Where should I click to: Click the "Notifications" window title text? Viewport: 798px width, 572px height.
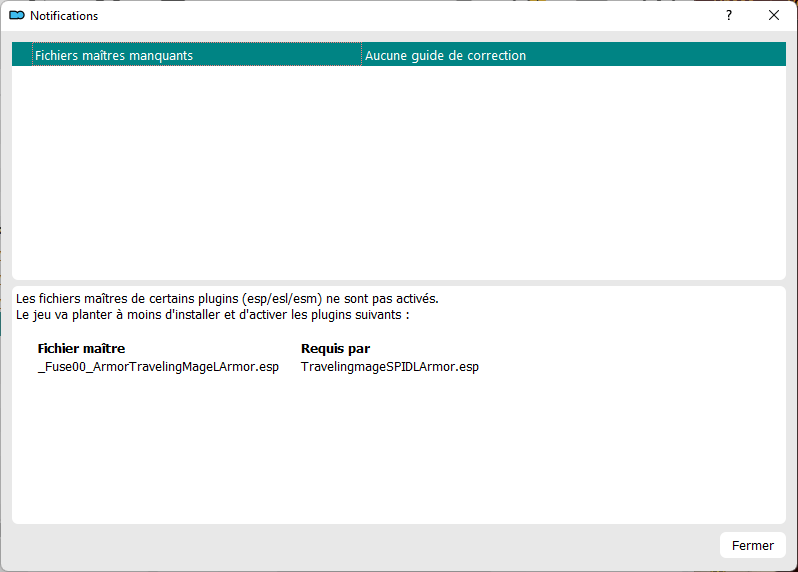pyautogui.click(x=64, y=16)
